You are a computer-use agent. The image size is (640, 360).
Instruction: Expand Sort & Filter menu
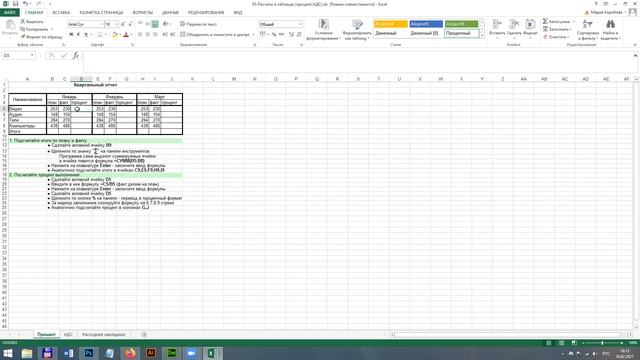coord(588,30)
